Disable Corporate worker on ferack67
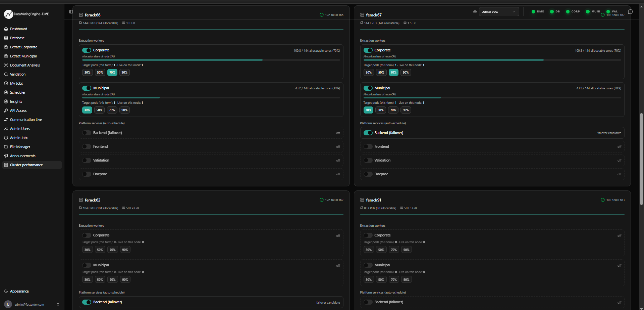The width and height of the screenshot is (644, 310). click(368, 50)
